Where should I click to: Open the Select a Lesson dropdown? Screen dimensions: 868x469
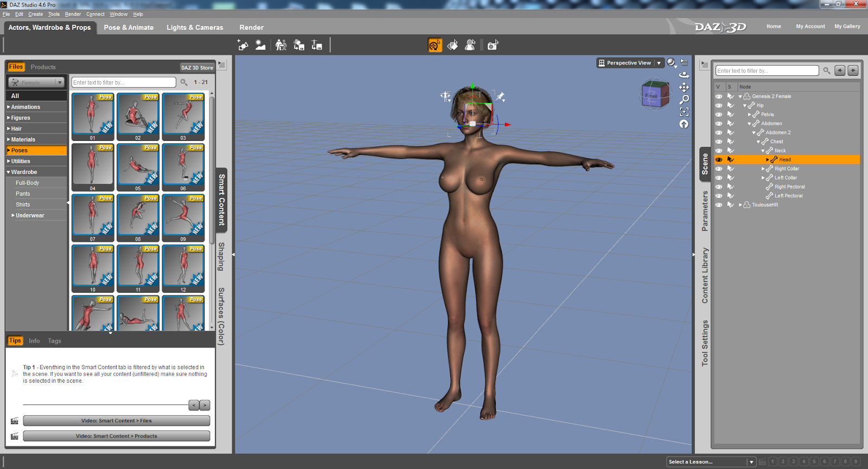coord(711,462)
